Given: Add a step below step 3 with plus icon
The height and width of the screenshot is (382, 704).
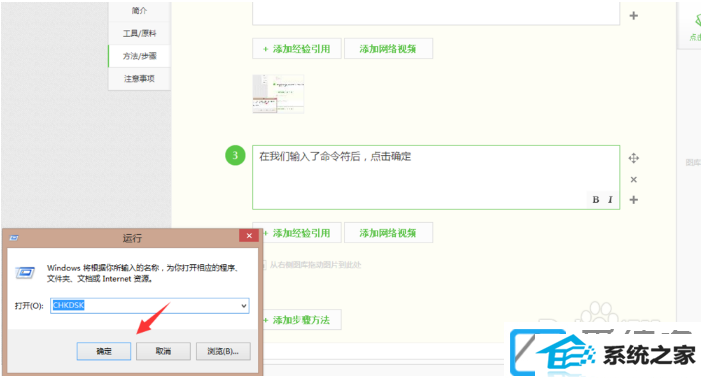Looking at the screenshot, I should (x=634, y=200).
